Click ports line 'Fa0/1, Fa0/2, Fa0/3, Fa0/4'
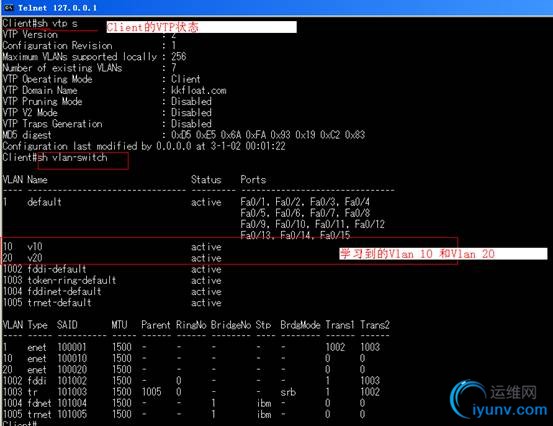Image resolution: width=553 pixels, height=426 pixels. click(x=305, y=202)
